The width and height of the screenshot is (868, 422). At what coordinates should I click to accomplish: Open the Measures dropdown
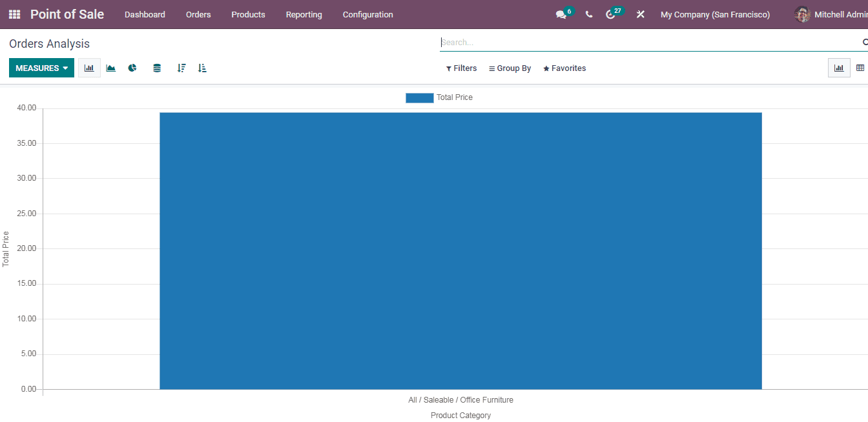click(x=41, y=67)
